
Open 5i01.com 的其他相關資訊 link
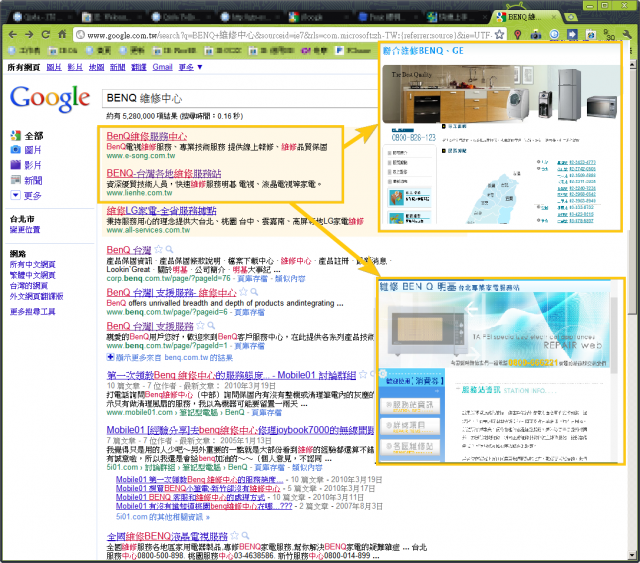[162, 517]
